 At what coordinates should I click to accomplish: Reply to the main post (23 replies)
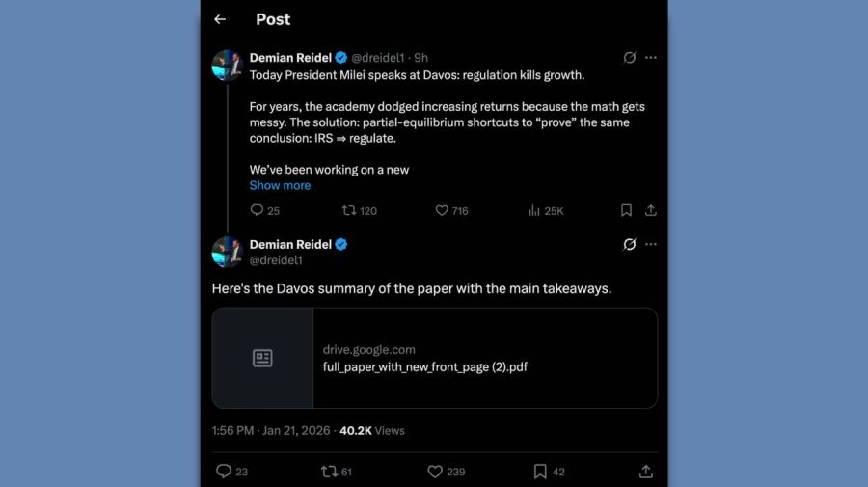[x=224, y=472]
